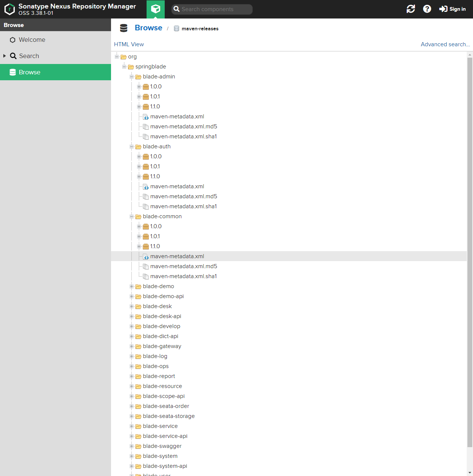This screenshot has height=476, width=473.
Task: Open the Help question mark icon
Action: (427, 9)
